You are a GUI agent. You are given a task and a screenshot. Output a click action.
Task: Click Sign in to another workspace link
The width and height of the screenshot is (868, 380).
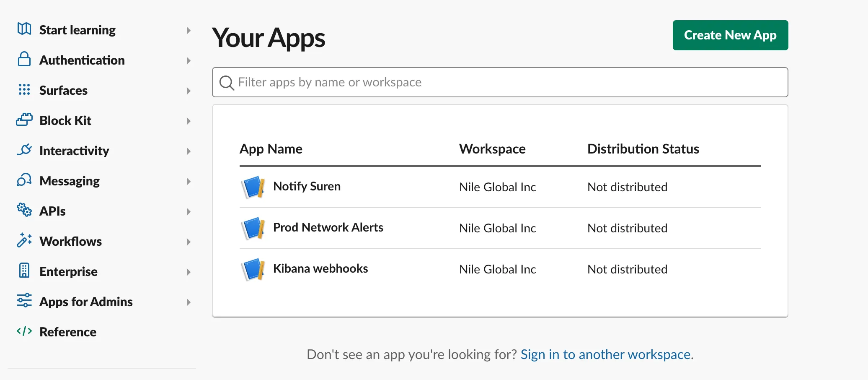pos(606,354)
